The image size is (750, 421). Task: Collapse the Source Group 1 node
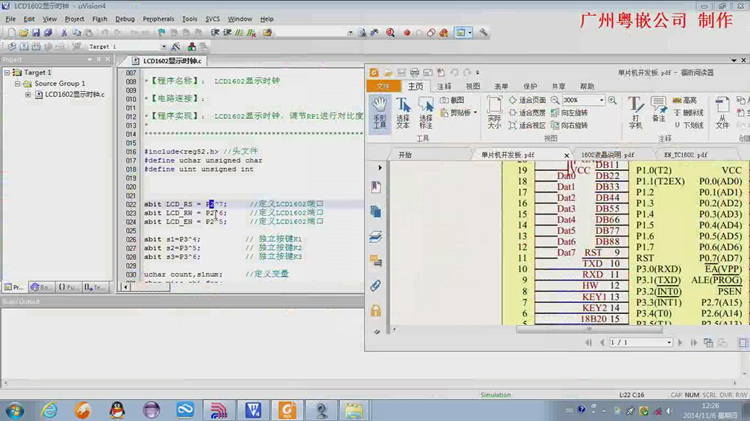click(17, 84)
